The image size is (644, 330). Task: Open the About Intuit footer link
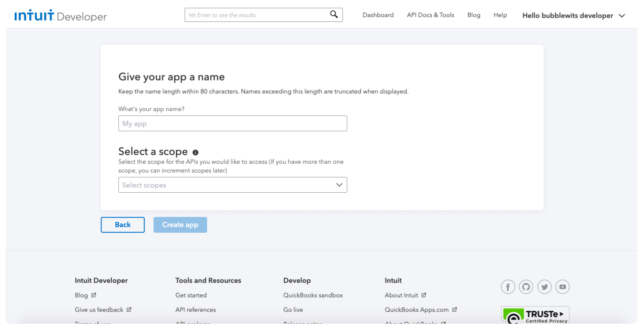402,295
